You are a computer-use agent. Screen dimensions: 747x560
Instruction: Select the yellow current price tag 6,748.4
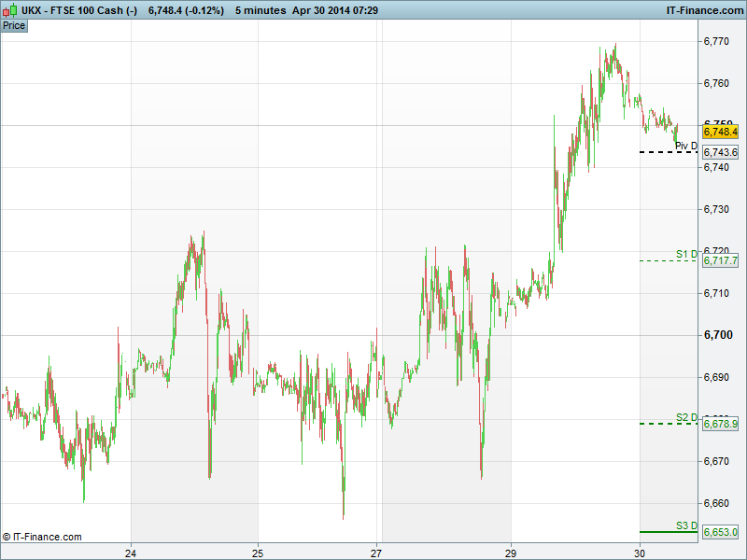pos(720,133)
